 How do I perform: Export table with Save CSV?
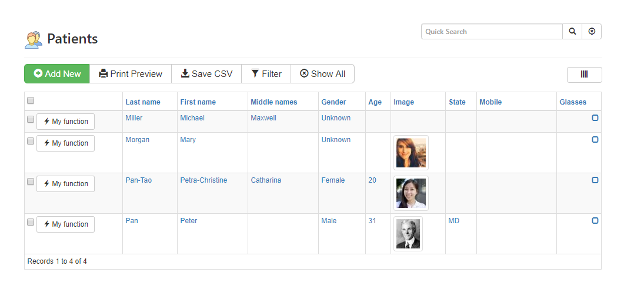(206, 74)
